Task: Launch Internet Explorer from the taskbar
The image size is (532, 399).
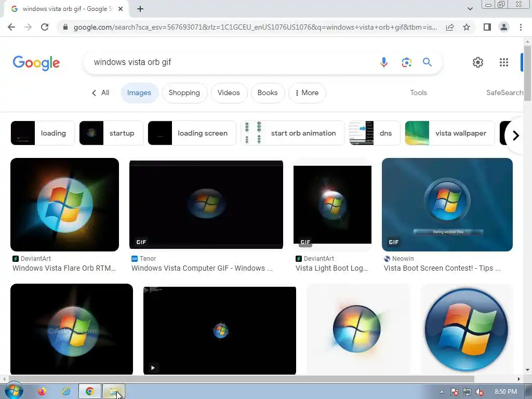Action: [x=66, y=392]
